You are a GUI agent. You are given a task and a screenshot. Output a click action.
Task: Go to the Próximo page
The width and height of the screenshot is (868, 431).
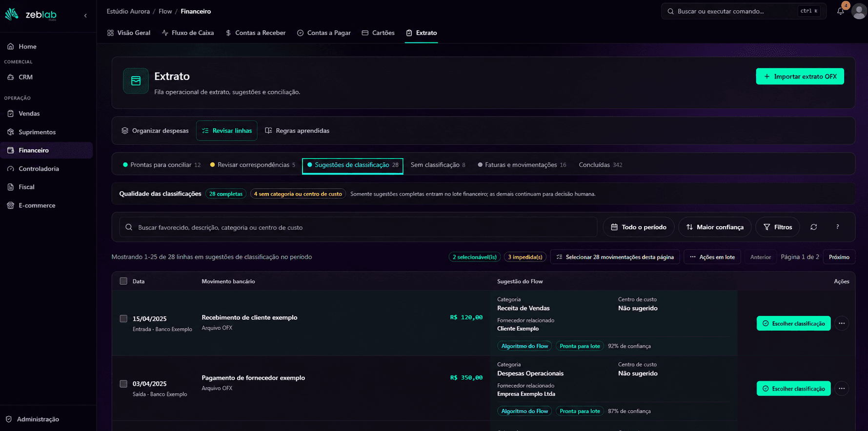point(839,257)
